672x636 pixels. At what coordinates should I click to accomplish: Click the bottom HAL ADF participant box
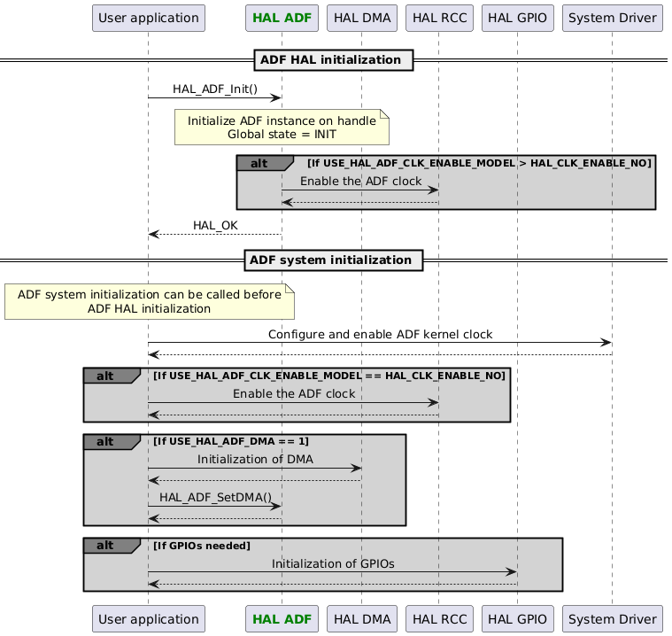coord(282,619)
